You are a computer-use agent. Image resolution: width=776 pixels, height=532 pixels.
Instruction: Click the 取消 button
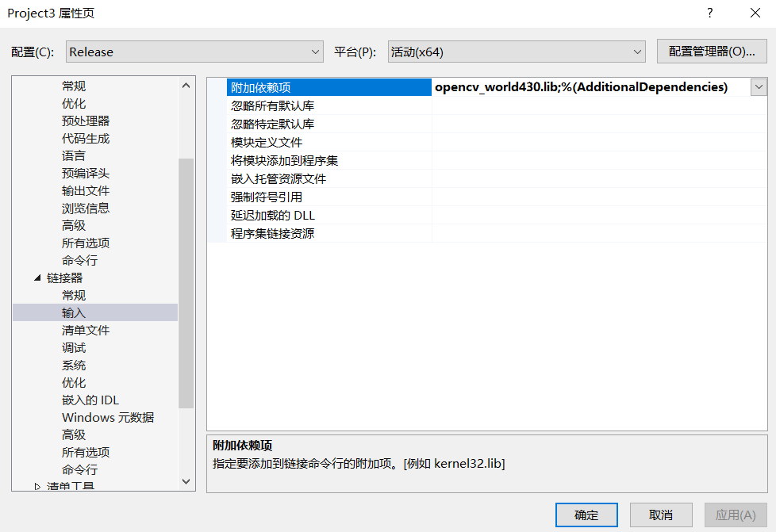point(661,515)
